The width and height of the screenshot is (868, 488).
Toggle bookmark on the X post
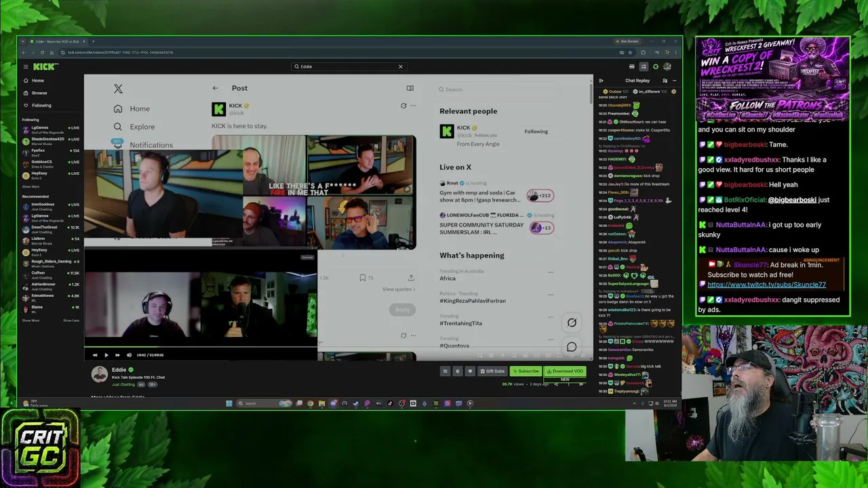pyautogui.click(x=363, y=278)
